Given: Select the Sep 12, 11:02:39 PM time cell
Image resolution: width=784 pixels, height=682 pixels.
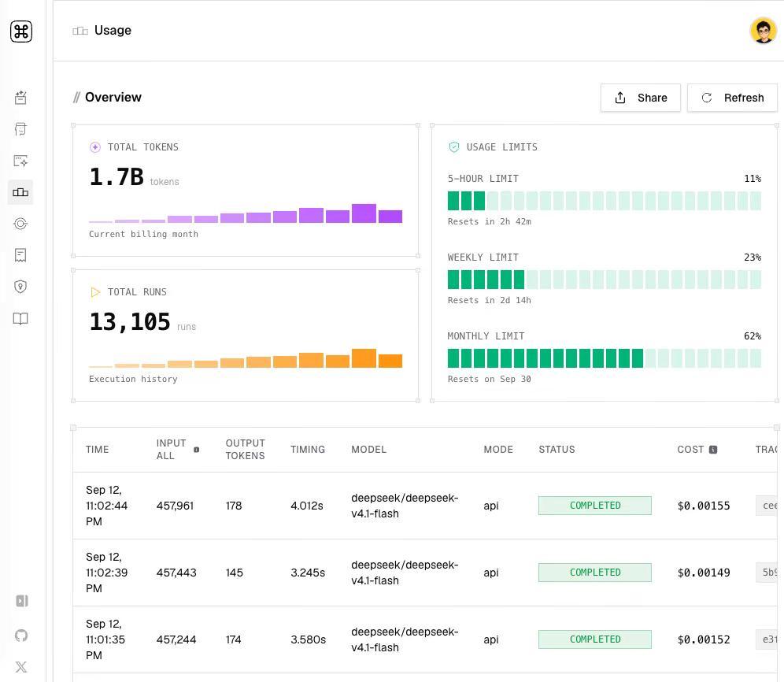Looking at the screenshot, I should click(x=106, y=573).
